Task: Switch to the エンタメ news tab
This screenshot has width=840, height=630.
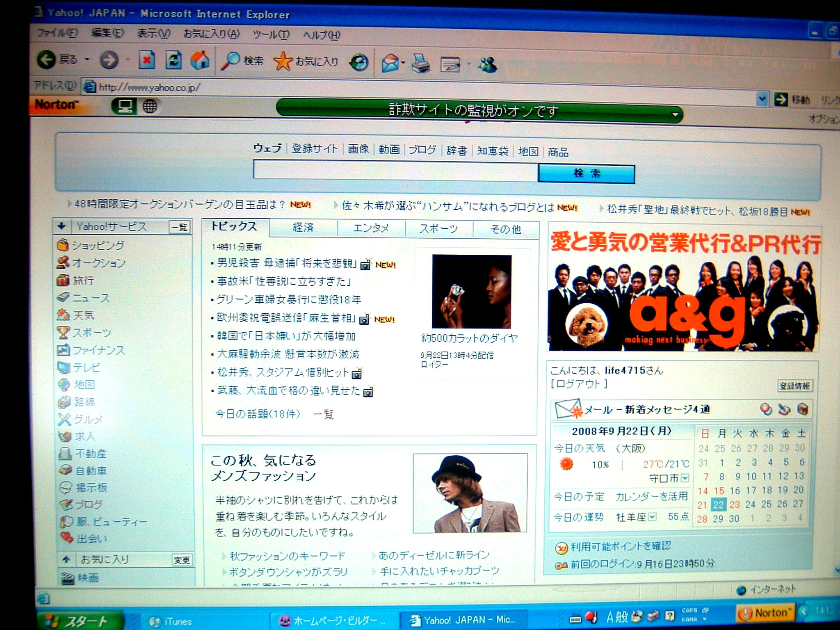Action: (x=371, y=228)
